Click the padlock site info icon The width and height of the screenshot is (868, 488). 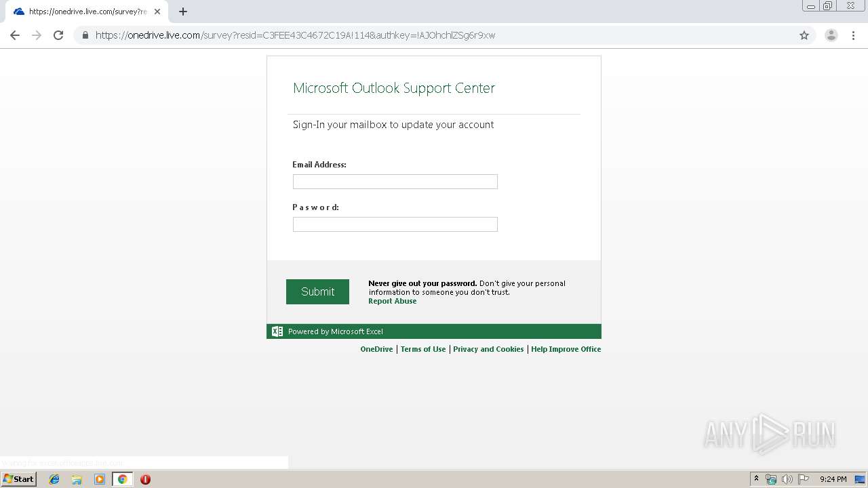coord(85,35)
